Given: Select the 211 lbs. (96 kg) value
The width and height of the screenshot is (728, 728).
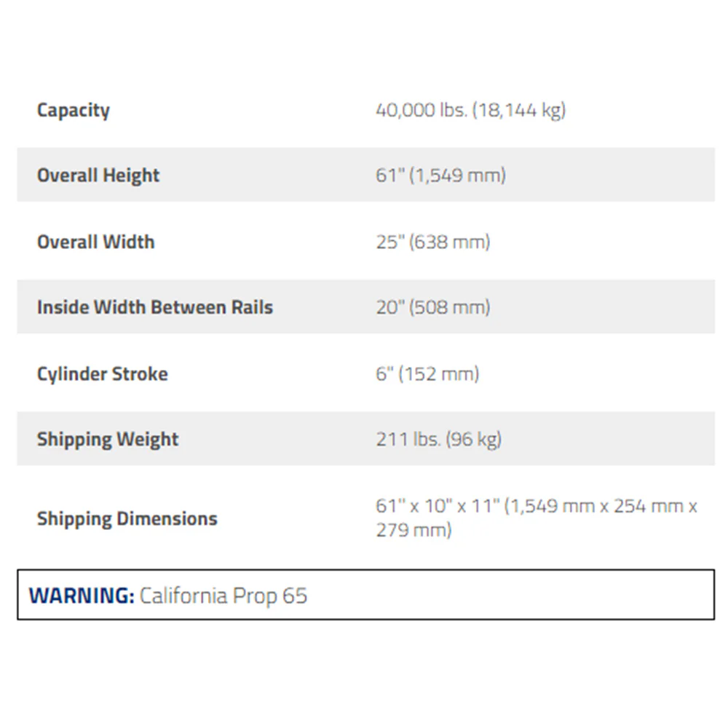Looking at the screenshot, I should [x=439, y=439].
